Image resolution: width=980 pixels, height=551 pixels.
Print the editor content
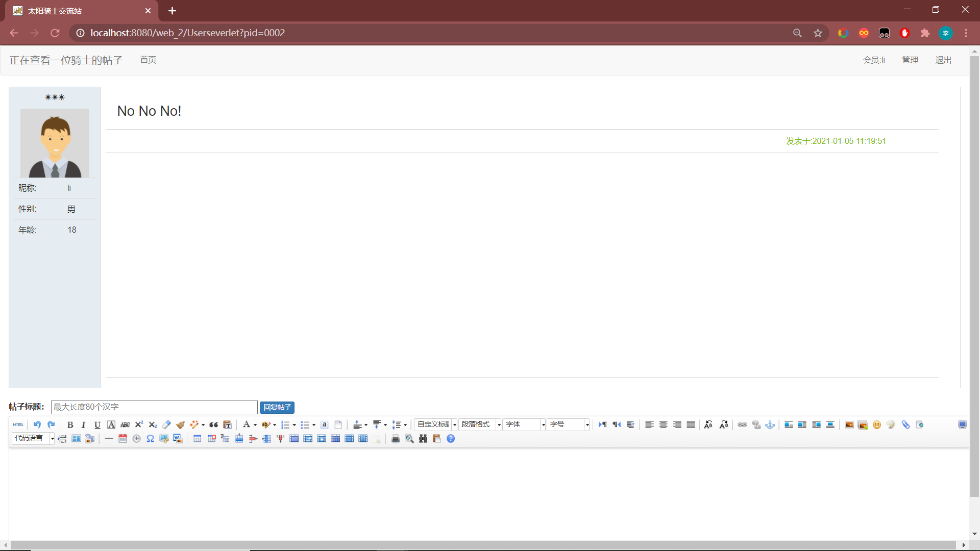click(x=396, y=438)
